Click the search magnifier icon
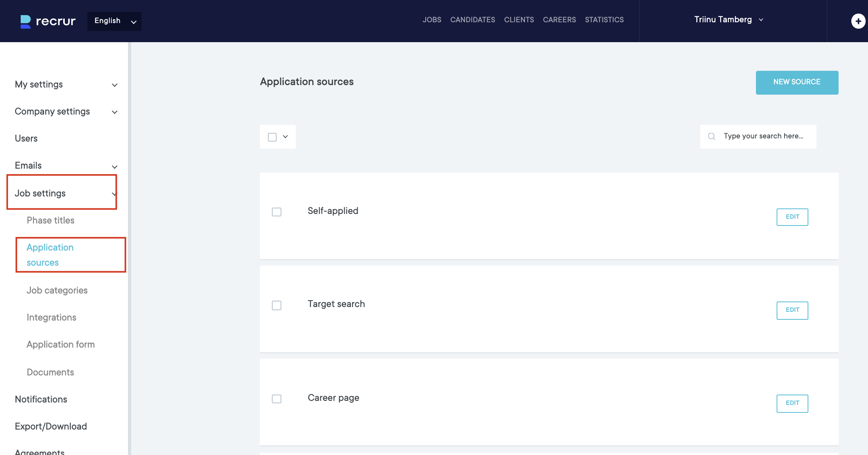Image resolution: width=868 pixels, height=455 pixels. pos(711,136)
